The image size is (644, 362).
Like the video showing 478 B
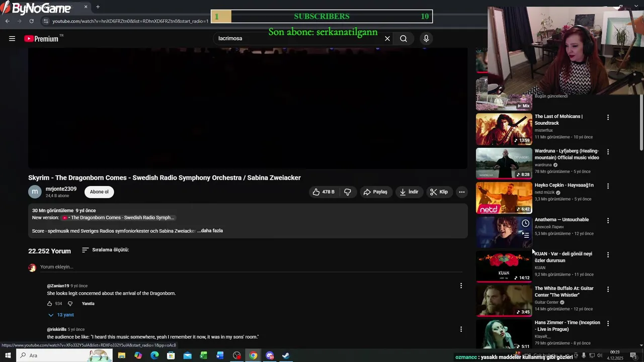(323, 192)
